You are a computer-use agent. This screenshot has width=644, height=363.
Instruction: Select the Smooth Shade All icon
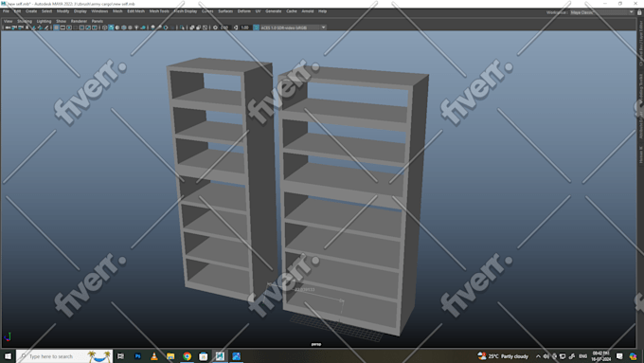pos(111,27)
